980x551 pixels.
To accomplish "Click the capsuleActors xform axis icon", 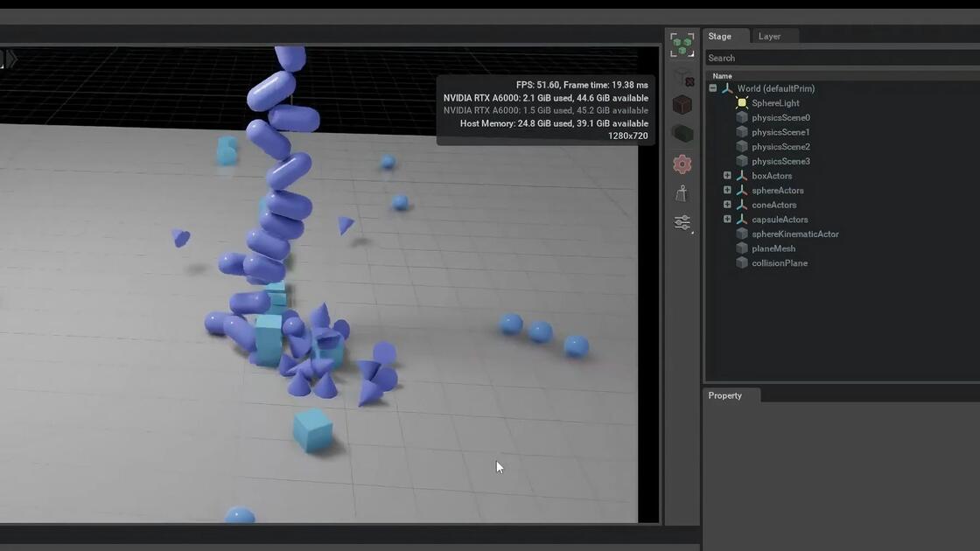I will 742,220.
